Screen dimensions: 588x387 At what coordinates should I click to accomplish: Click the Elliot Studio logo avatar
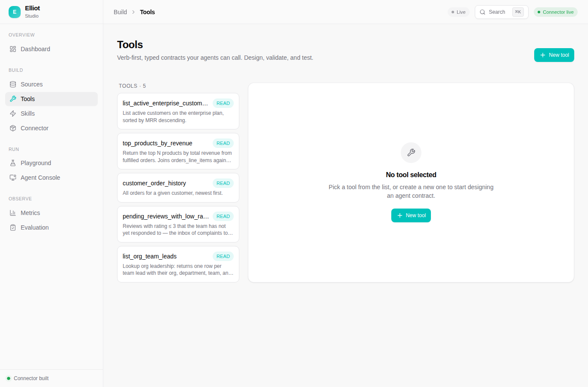click(15, 12)
